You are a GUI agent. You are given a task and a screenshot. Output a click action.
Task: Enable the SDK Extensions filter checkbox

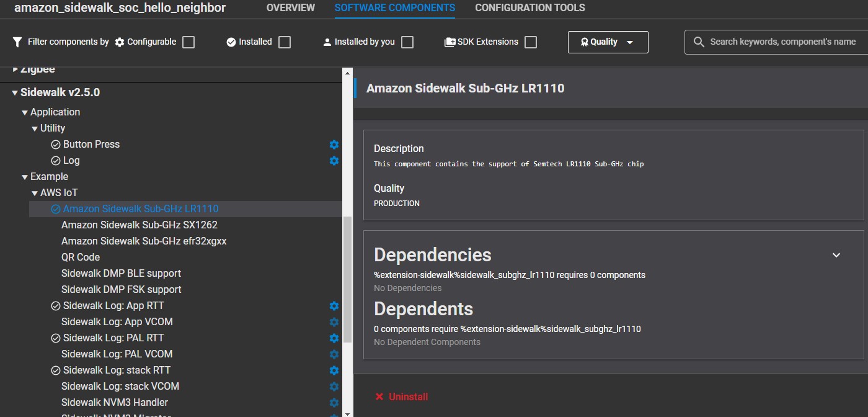(x=531, y=42)
